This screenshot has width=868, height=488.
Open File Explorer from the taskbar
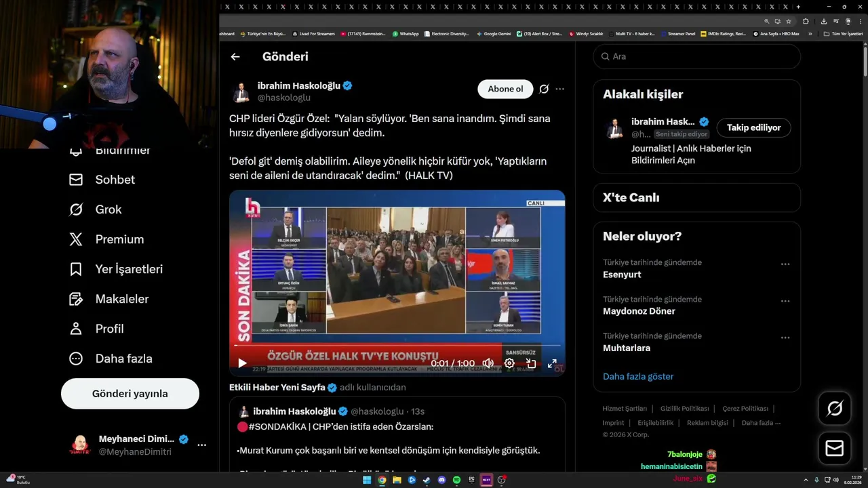click(x=397, y=480)
